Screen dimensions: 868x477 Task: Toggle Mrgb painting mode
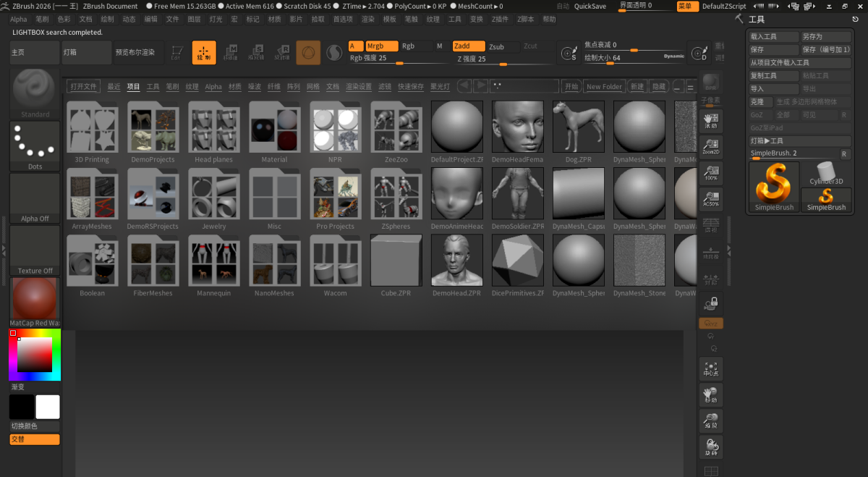coord(382,45)
